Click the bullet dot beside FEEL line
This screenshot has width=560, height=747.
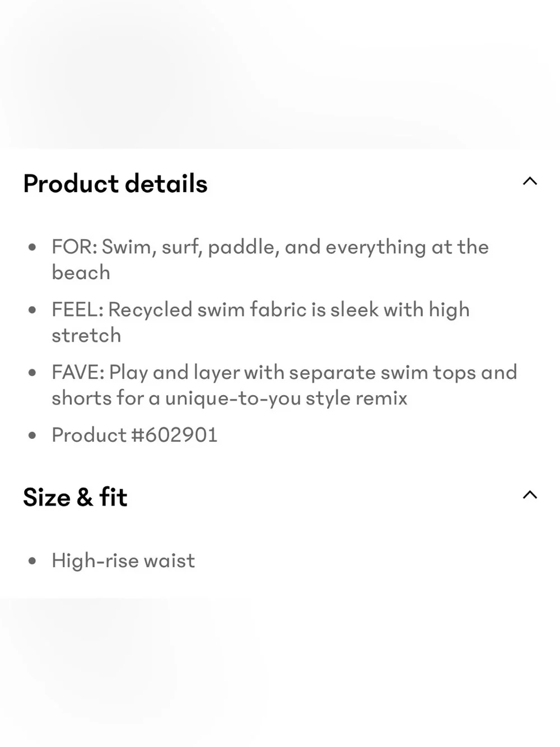[x=32, y=309]
